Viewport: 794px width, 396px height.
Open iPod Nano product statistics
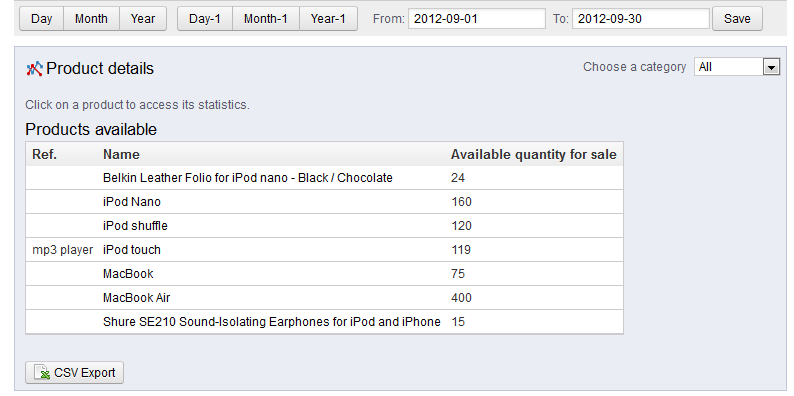point(132,202)
